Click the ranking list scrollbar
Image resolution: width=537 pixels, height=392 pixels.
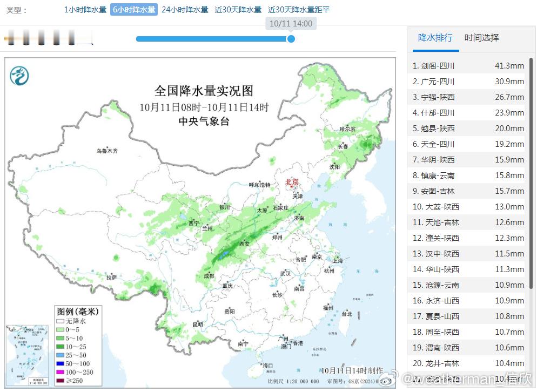pyautogui.click(x=531, y=173)
